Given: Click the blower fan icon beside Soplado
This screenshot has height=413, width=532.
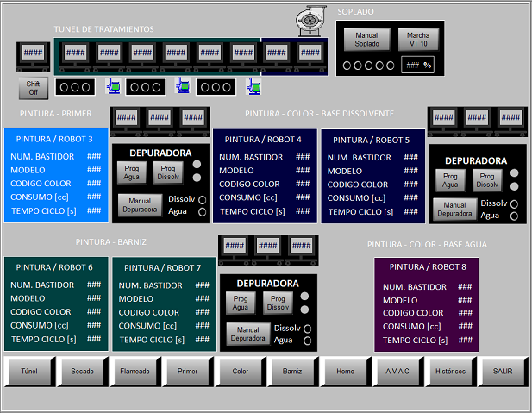Looking at the screenshot, I should 308,21.
